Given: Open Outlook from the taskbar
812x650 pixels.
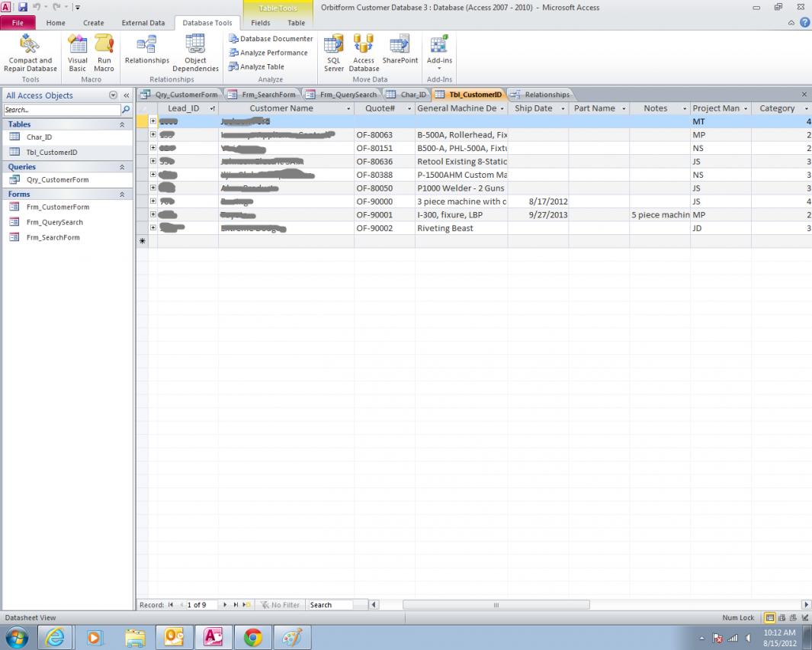Looking at the screenshot, I should [174, 637].
